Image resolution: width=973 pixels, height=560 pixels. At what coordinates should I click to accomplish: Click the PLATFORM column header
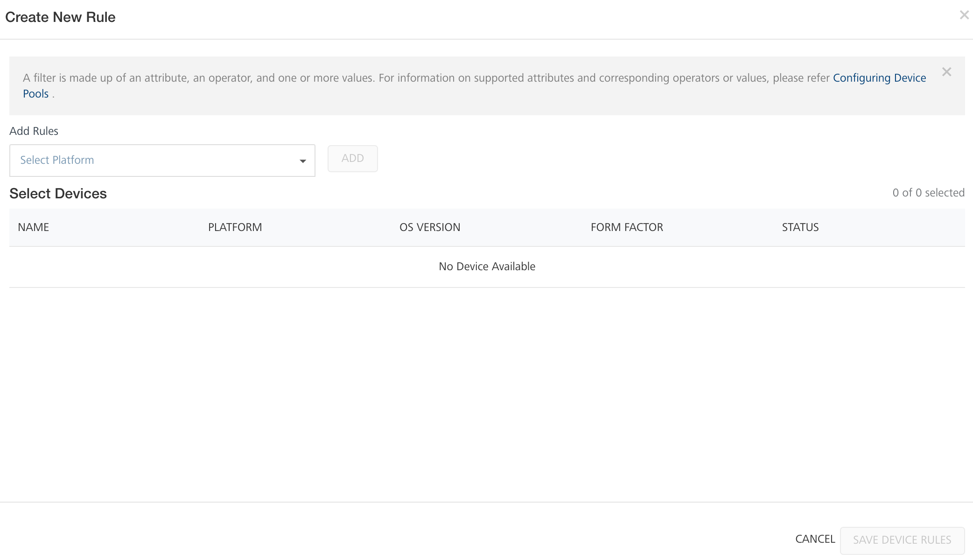pyautogui.click(x=235, y=227)
